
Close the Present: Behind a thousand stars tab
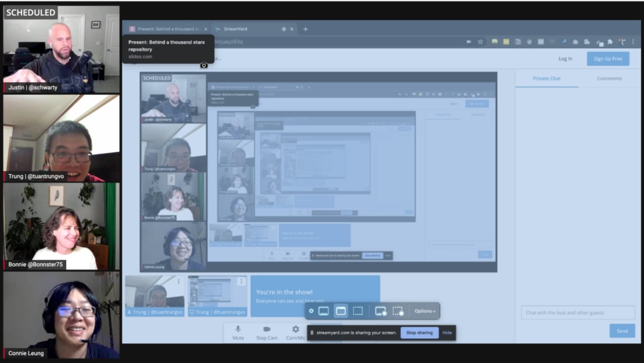205,29
